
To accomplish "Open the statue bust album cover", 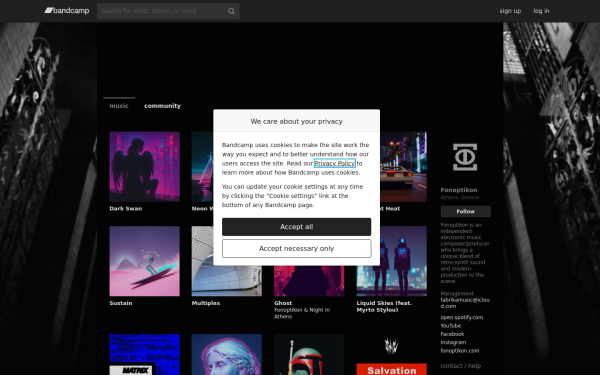I will tap(227, 354).
